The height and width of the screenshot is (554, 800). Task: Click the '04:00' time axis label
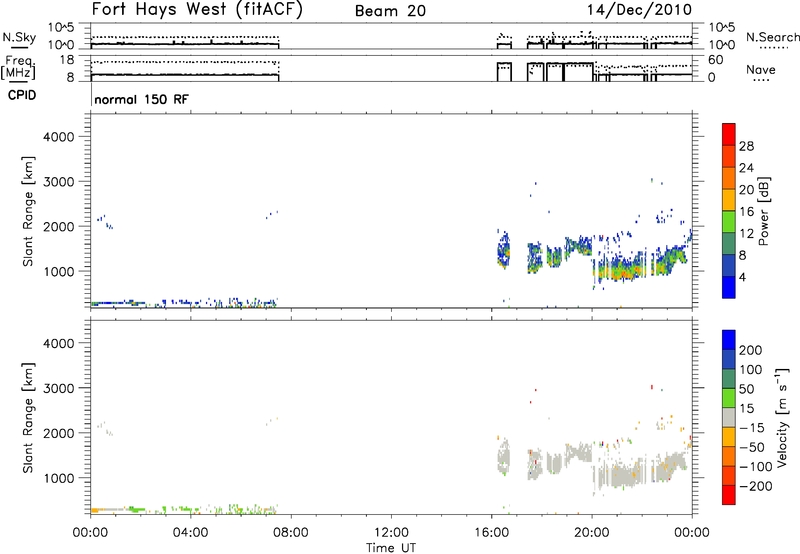pos(190,533)
